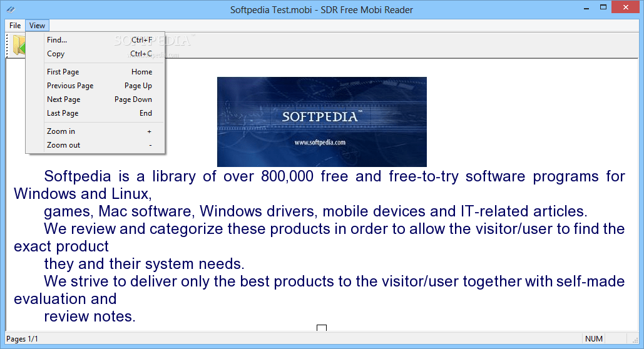
Task: Click the Softpedia banner image
Action: pos(322,121)
